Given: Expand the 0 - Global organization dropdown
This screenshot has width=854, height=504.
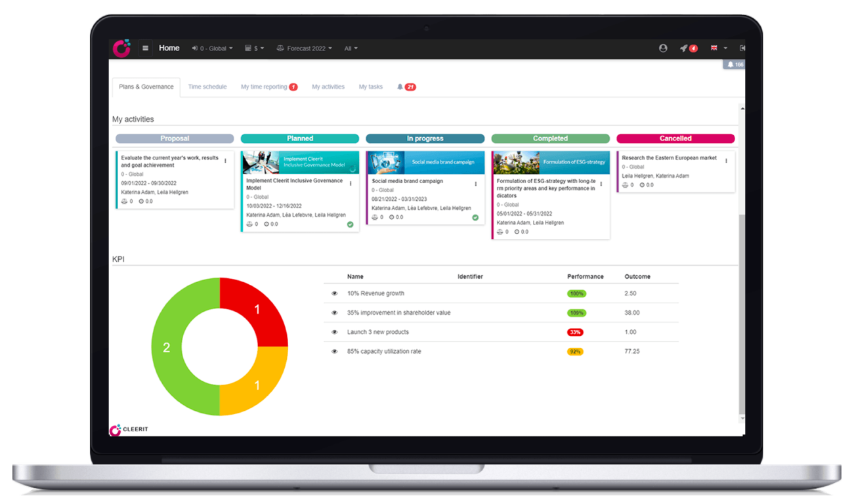Looking at the screenshot, I should click(x=212, y=48).
